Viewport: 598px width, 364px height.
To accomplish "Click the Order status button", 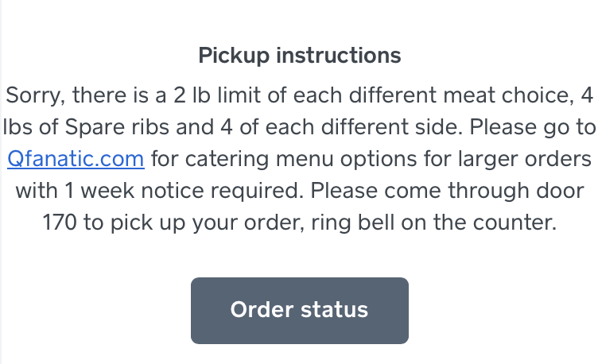I will point(299,310).
